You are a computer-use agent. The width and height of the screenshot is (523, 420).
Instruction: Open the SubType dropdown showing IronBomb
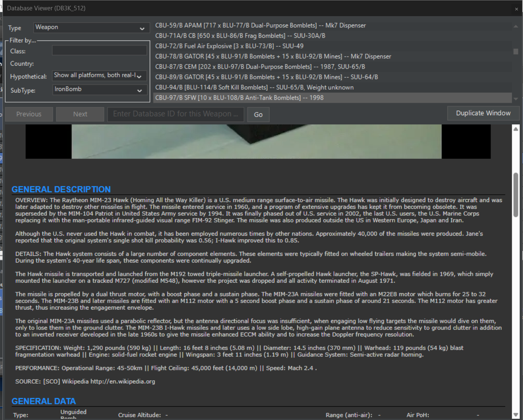[x=99, y=90]
